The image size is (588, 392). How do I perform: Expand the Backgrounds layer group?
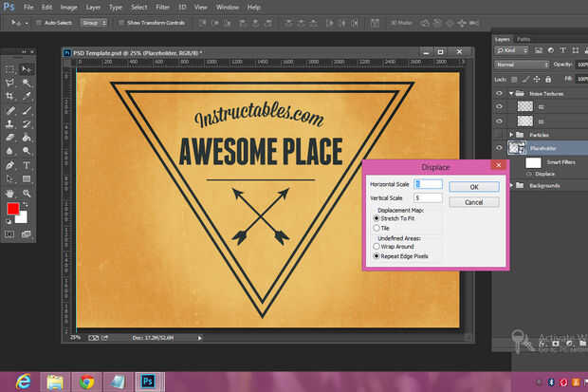point(509,186)
